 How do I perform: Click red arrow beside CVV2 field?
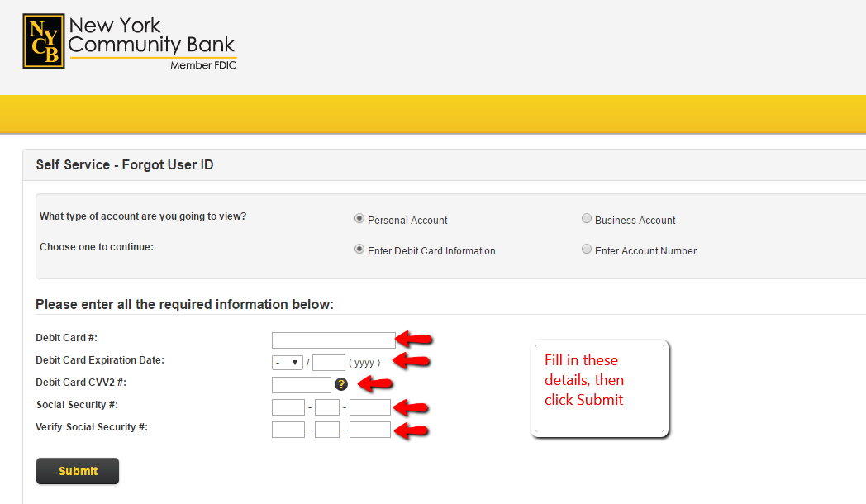tap(376, 384)
